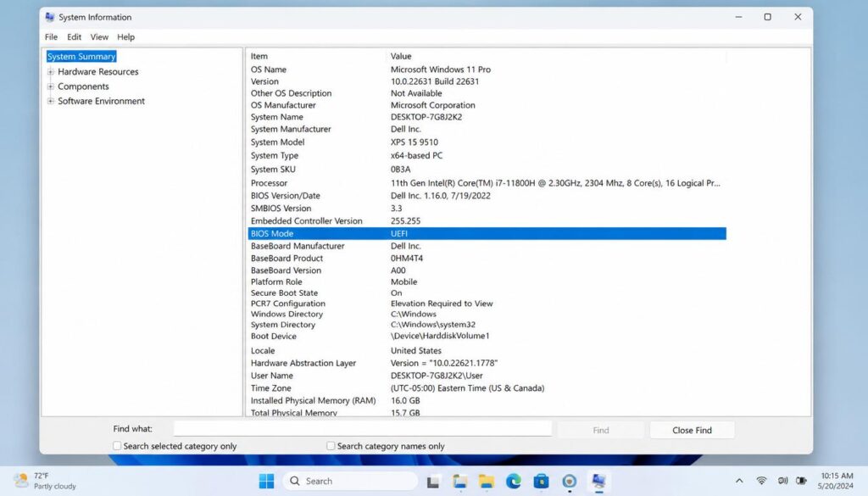Select the System SKU row

coord(487,170)
